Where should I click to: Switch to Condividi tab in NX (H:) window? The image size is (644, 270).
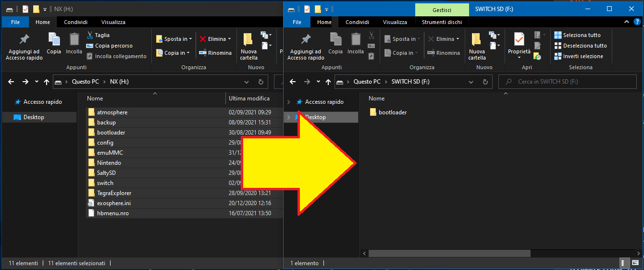tap(75, 22)
